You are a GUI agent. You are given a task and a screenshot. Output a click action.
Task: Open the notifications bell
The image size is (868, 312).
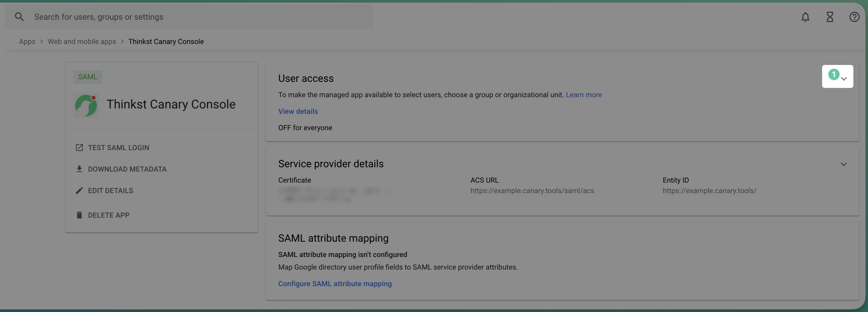[x=805, y=17]
